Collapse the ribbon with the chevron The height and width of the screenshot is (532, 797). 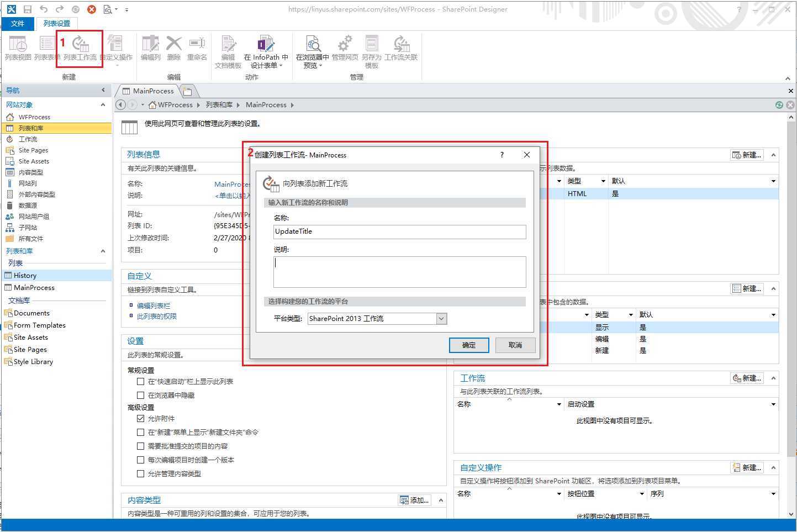point(788,78)
